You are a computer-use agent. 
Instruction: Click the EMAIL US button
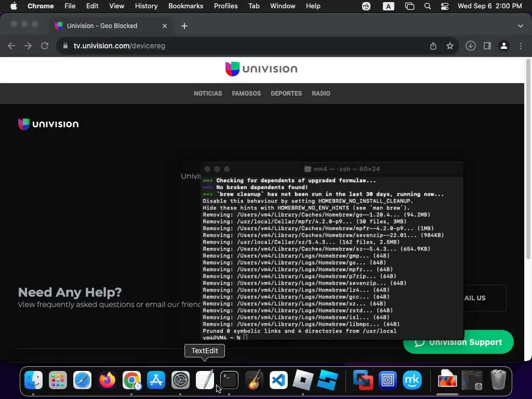[x=485, y=298]
